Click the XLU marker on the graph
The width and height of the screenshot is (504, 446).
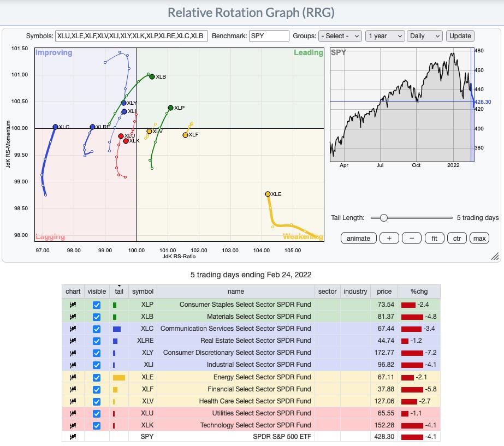[121, 136]
